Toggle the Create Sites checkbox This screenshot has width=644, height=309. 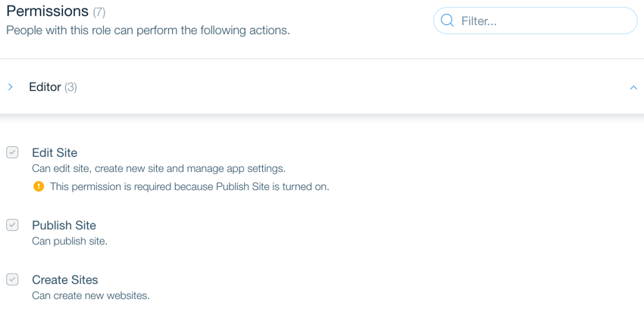[12, 280]
